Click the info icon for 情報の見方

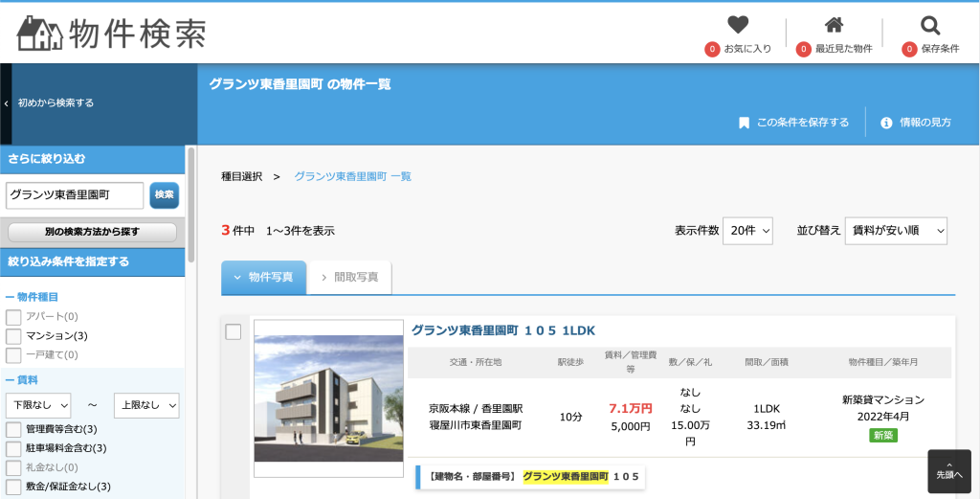[x=886, y=123]
